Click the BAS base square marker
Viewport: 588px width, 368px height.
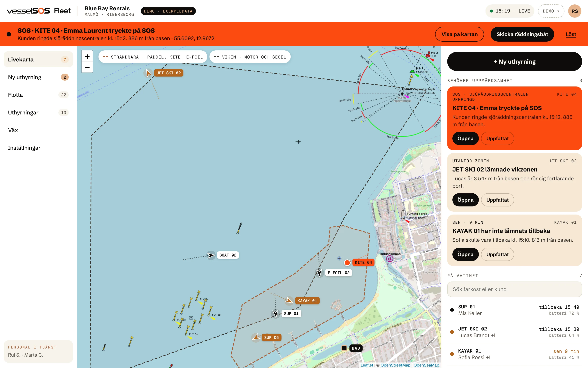coord(344,348)
